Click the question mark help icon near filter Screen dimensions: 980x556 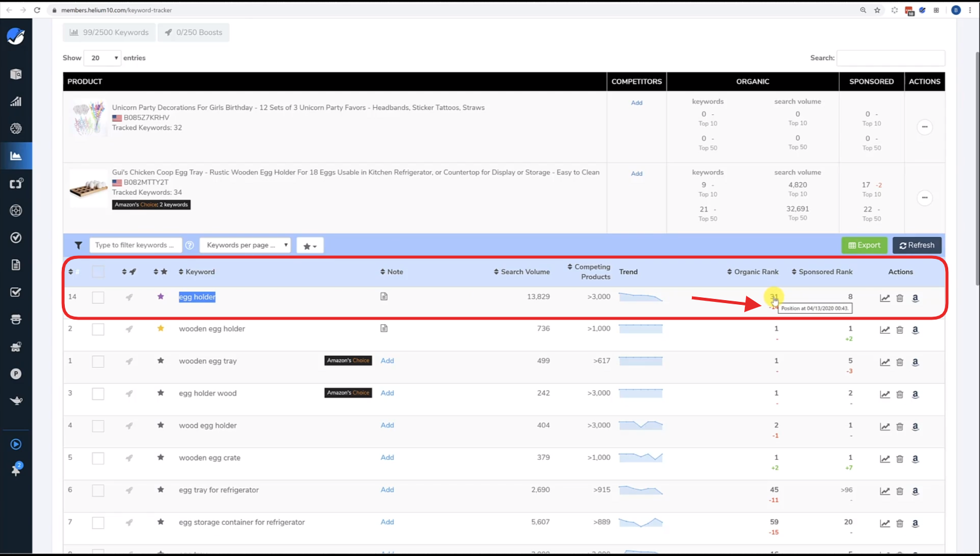189,245
